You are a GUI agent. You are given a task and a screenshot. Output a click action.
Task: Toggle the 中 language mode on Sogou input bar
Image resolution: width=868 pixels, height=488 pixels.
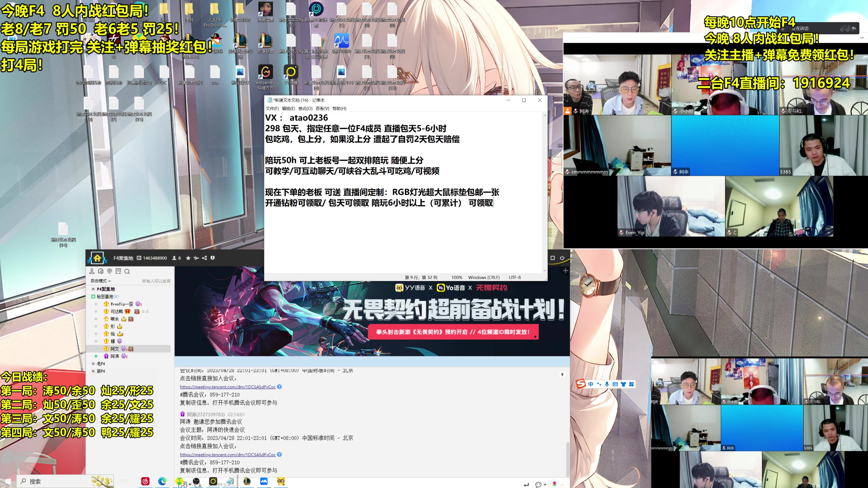click(x=591, y=384)
